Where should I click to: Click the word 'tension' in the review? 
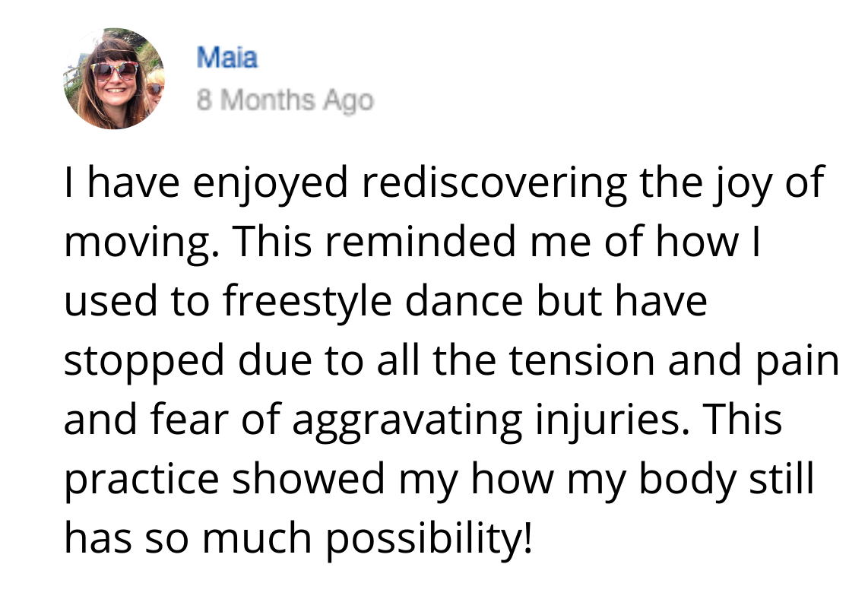[581, 361]
